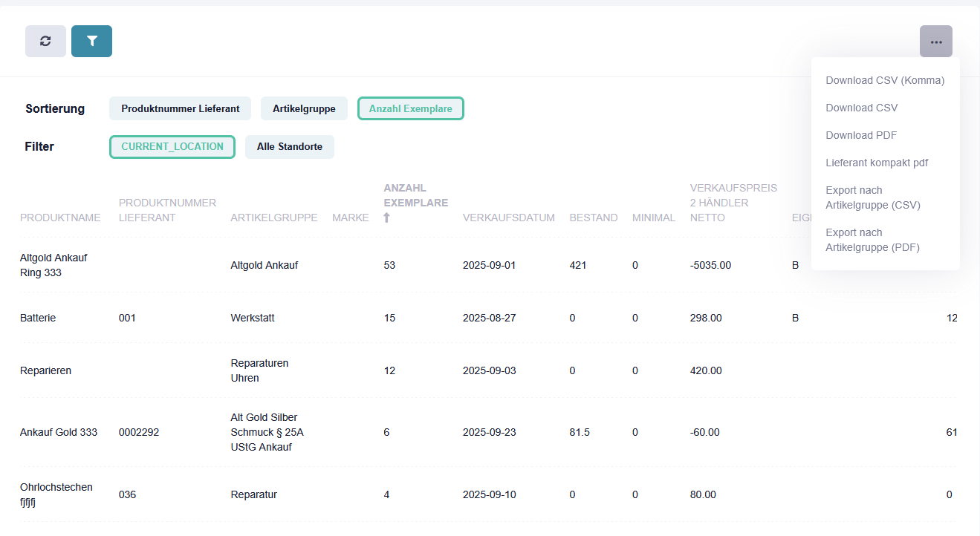Toggle the CURRENT_LOCATION filter chip
Viewport: 980px width, 536px height.
click(172, 147)
